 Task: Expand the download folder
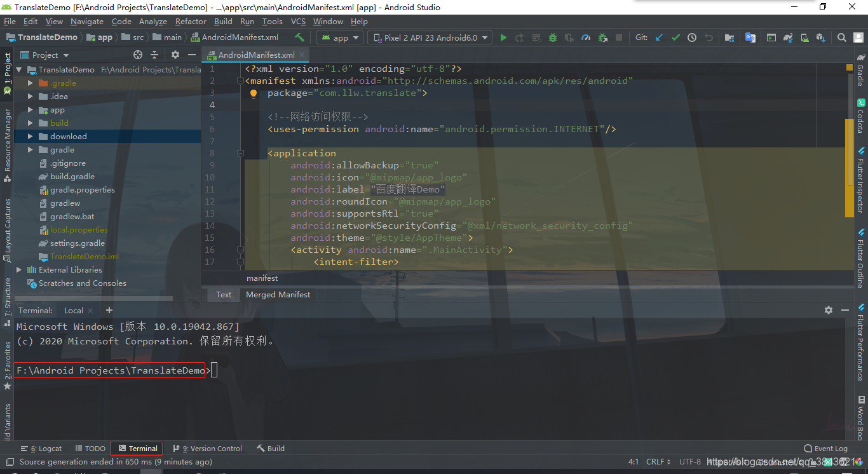[x=31, y=136]
